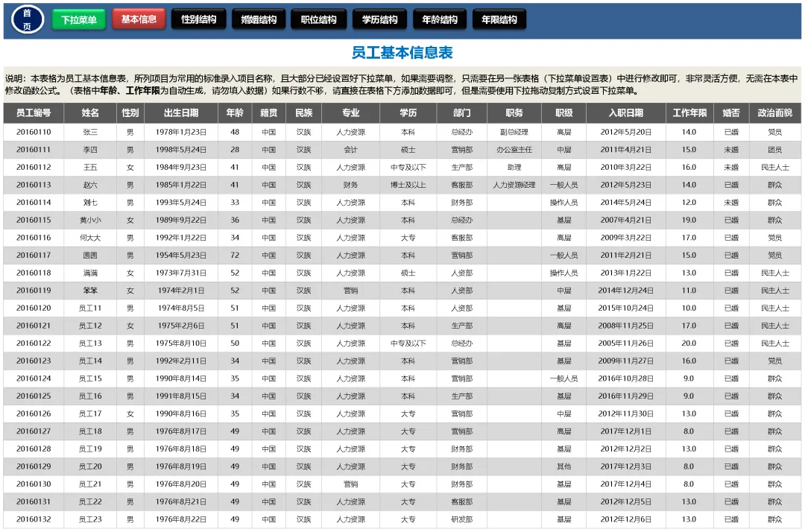Viewport: 805px width, 532px height.
Task: Click birth date 1978年1月23日
Action: coord(181,133)
